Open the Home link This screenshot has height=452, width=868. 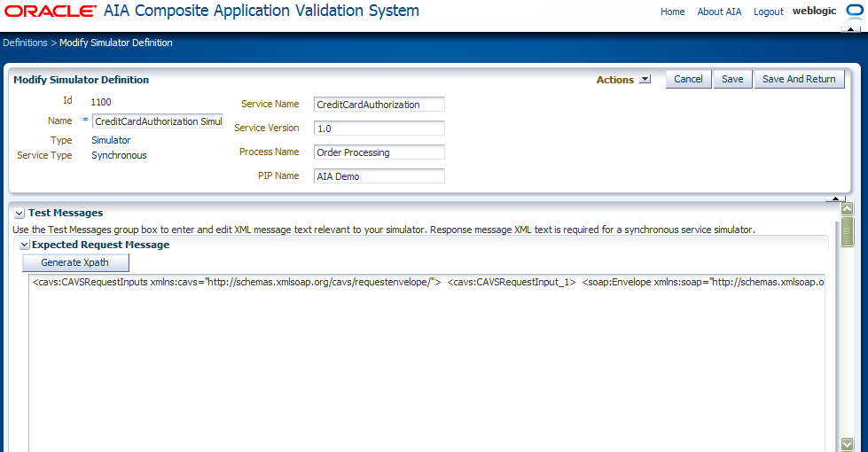(672, 12)
